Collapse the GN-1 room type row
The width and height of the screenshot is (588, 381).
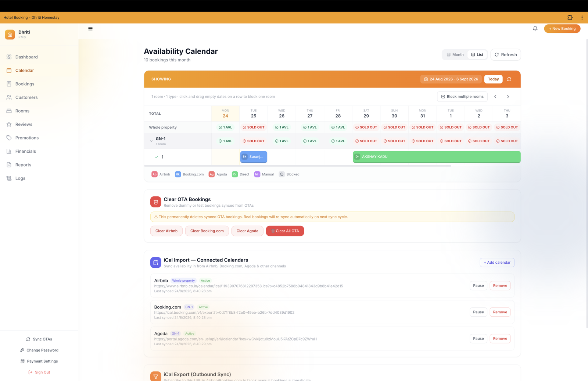(x=151, y=141)
